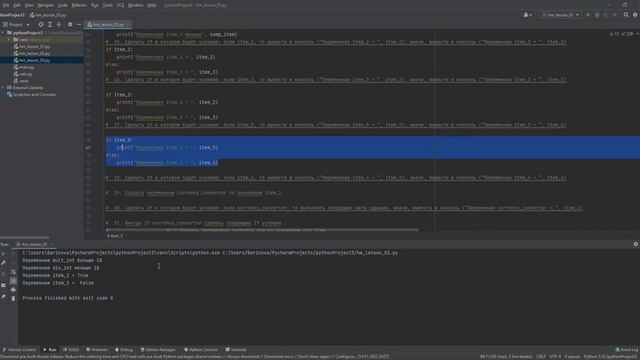The height and width of the screenshot is (360, 640).
Task: Open the Python Console tool window
Action: 201,350
